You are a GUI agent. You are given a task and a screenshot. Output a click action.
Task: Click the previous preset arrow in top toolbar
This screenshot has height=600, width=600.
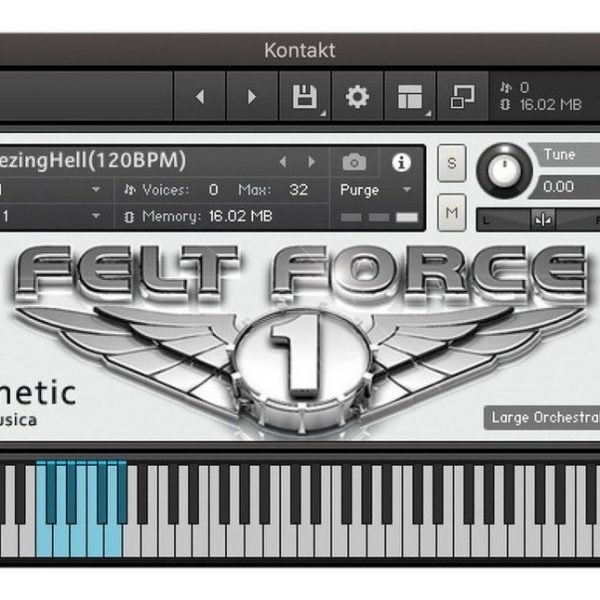coord(200,96)
